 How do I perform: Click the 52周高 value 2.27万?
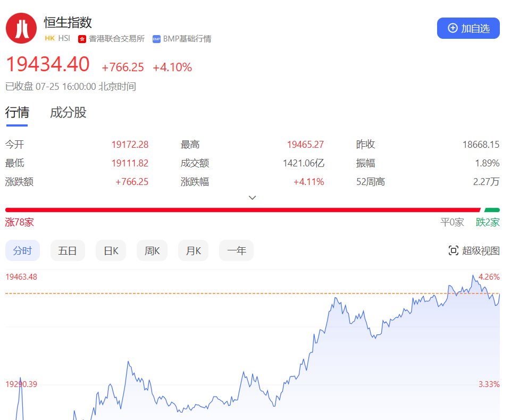pos(486,181)
